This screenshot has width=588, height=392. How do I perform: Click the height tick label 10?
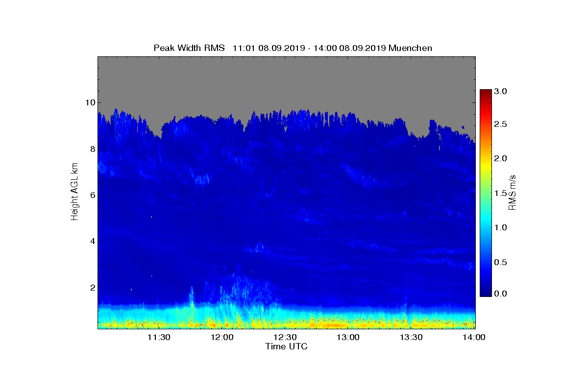(x=89, y=102)
